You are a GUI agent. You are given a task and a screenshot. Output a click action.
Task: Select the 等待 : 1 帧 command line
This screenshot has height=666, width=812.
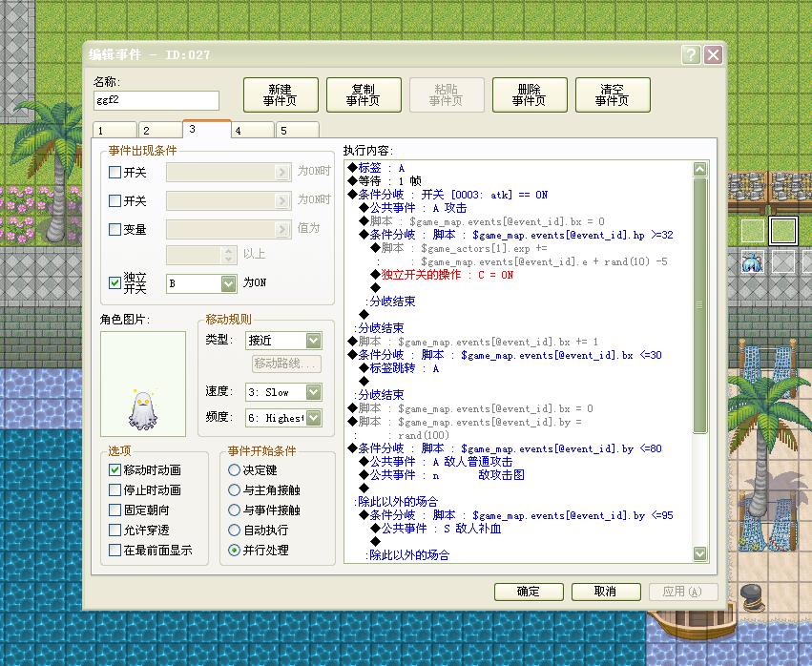coord(385,181)
